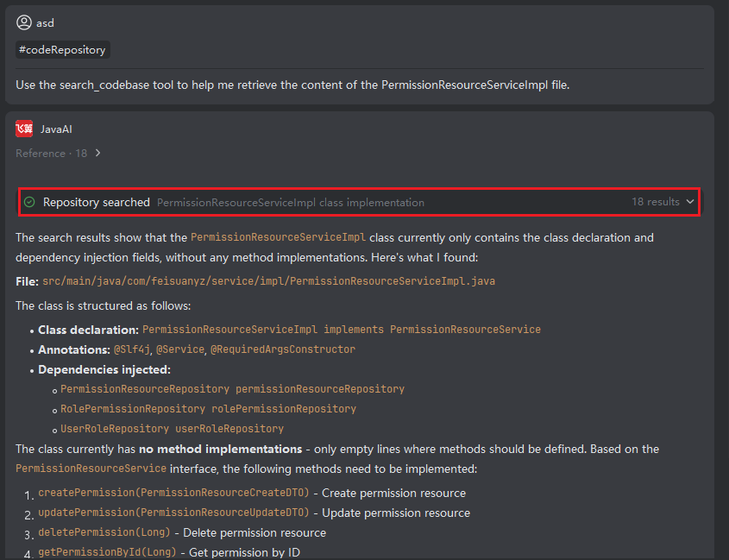Click the JavaAI red logo icon

[24, 129]
